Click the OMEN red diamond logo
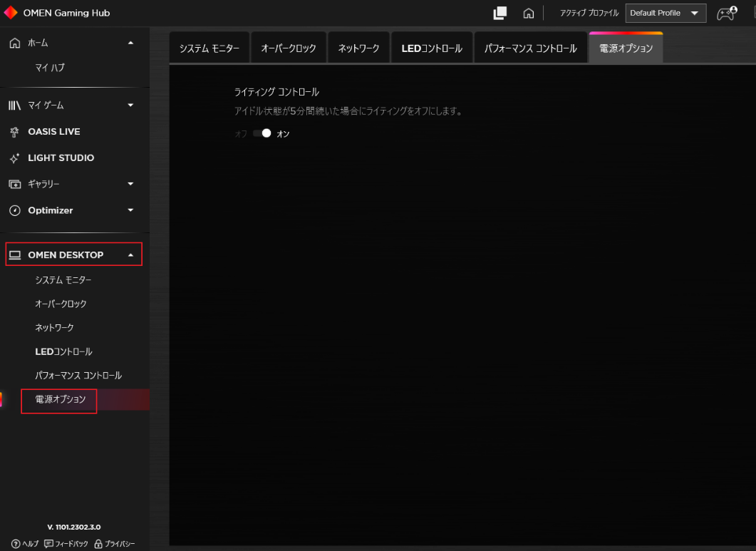The height and width of the screenshot is (551, 756). click(x=11, y=13)
